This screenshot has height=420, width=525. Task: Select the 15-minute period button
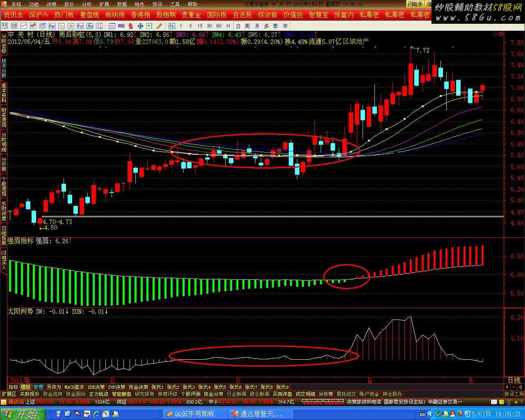coord(200,26)
